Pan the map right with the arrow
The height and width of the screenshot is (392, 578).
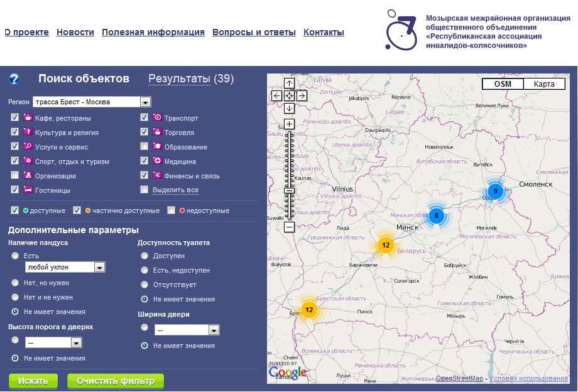click(302, 95)
